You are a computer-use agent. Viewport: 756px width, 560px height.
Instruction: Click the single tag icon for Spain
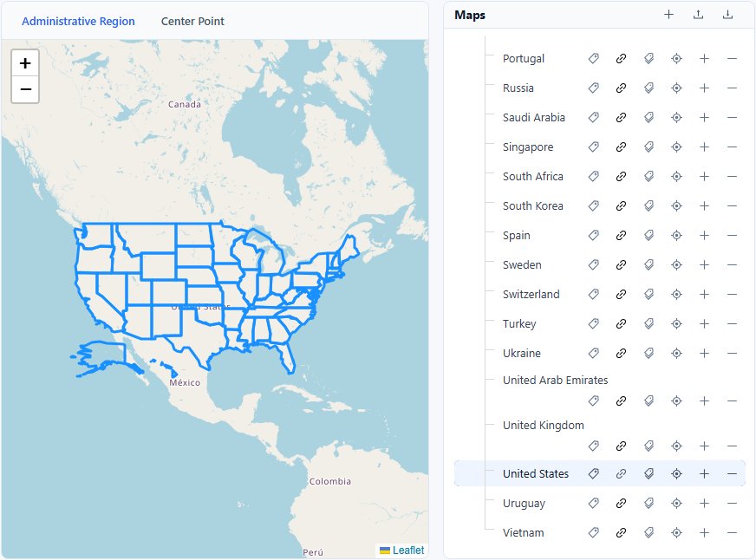[x=594, y=235]
